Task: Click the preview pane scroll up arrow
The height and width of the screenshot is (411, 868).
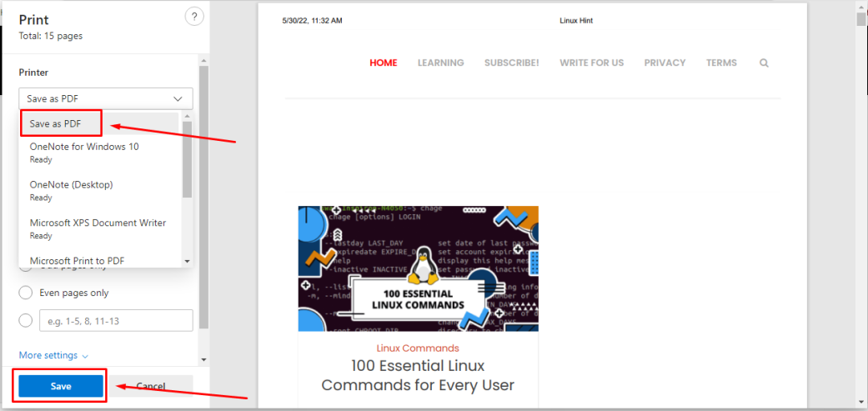Action: 860,6
